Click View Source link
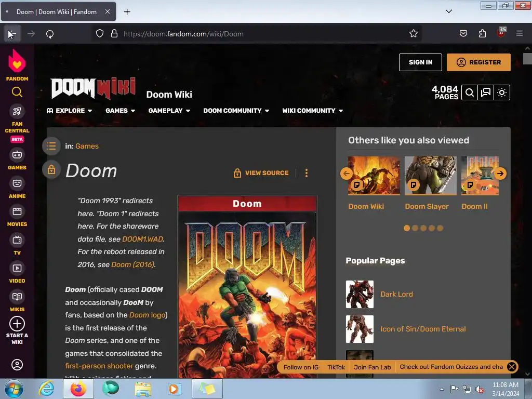The height and width of the screenshot is (399, 532). pyautogui.click(x=261, y=173)
